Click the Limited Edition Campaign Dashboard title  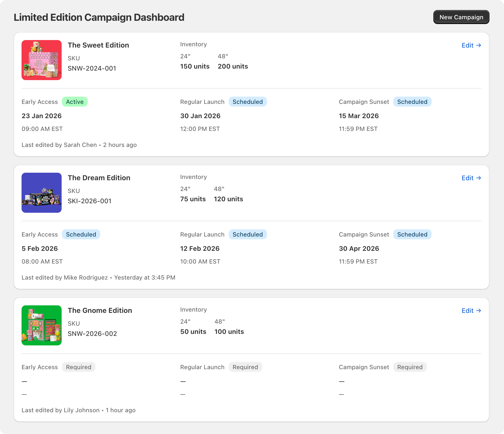point(99,17)
